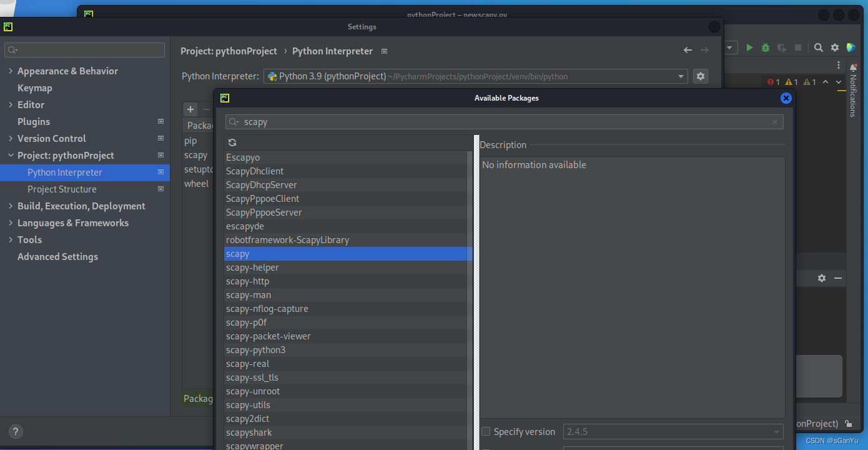Open search history dropdown in package search
The width and height of the screenshot is (868, 450).
pos(234,122)
